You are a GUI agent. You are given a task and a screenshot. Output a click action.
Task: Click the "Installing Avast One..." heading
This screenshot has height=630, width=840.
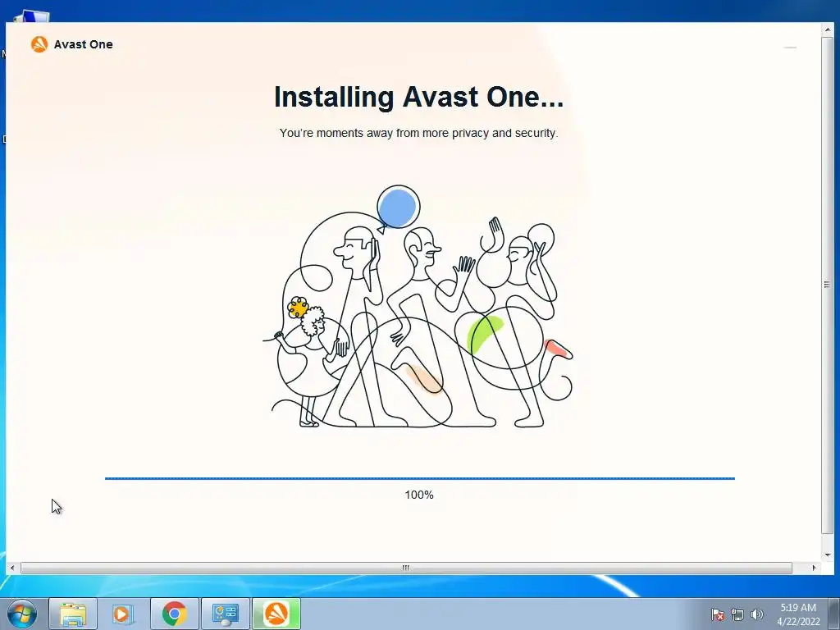pyautogui.click(x=418, y=97)
